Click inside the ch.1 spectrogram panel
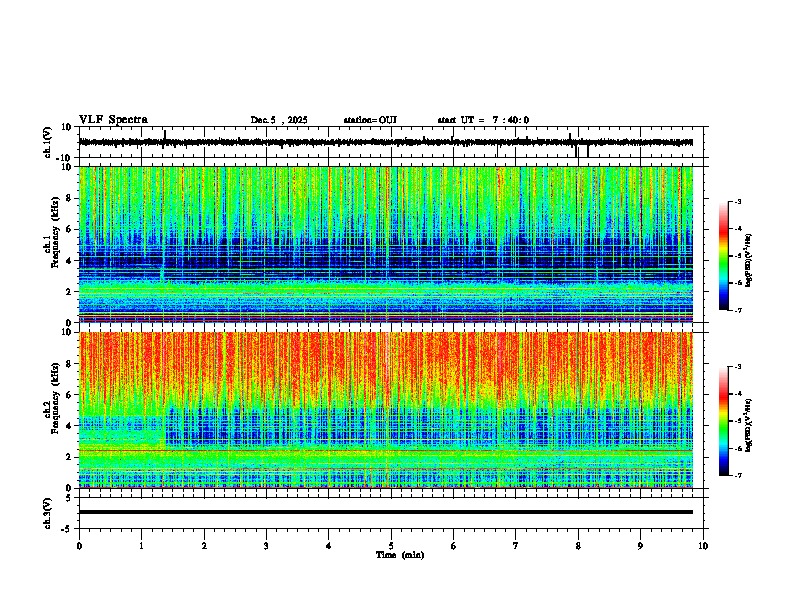The image size is (792, 612). 386,244
